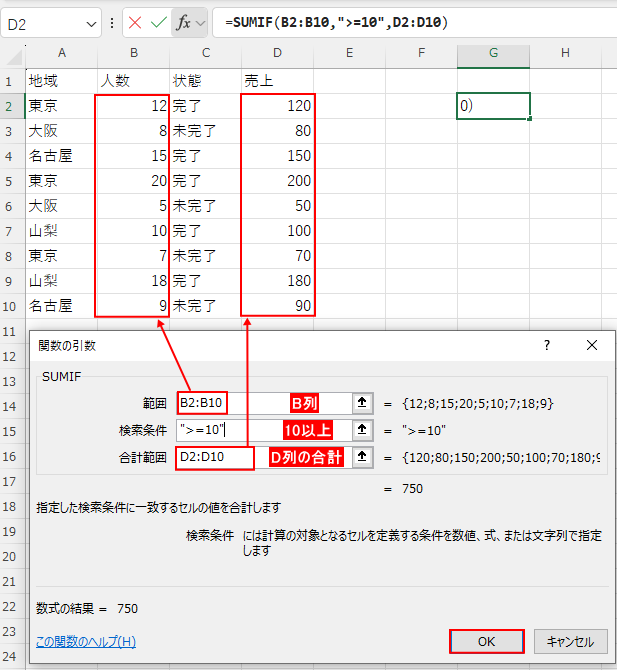Open the Name Box dropdown arrow
Image resolution: width=617 pixels, height=670 pixels.
89,23
